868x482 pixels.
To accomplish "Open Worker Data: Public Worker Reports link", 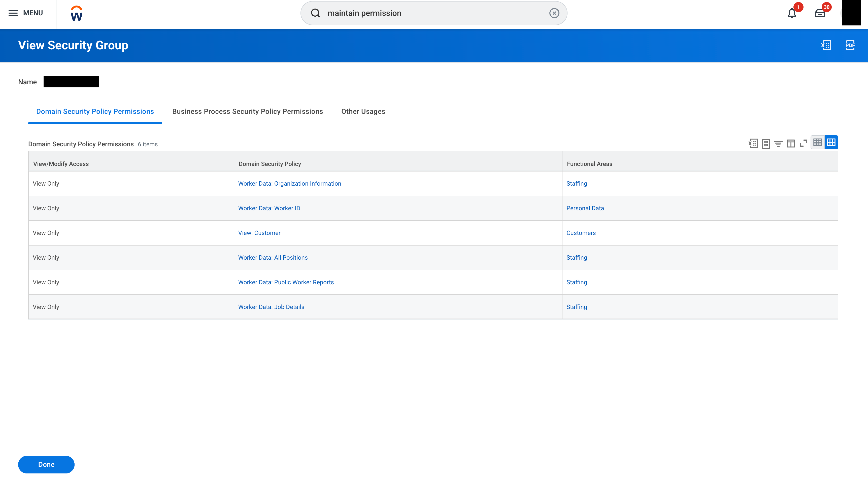I will 286,282.
